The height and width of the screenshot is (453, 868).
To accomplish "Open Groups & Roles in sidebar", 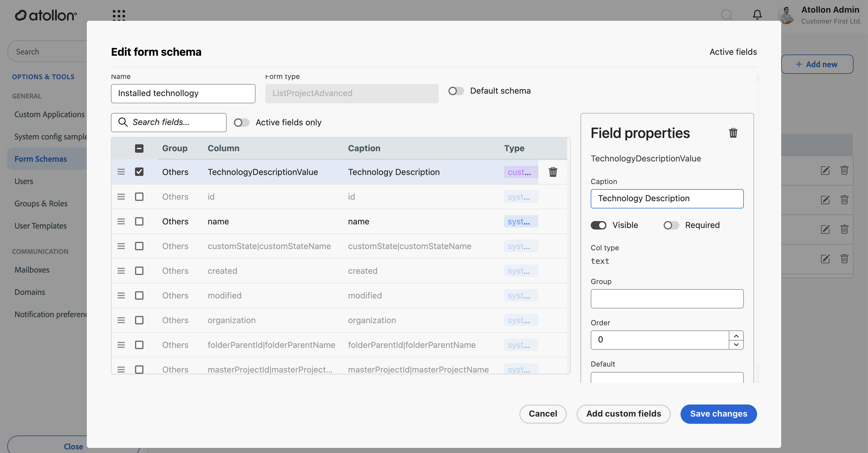I will 41,203.
